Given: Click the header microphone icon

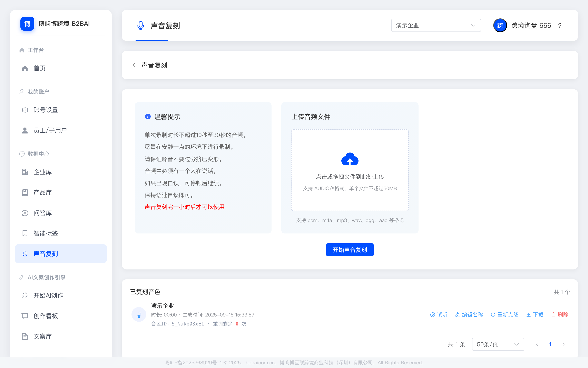Looking at the screenshot, I should [x=140, y=25].
